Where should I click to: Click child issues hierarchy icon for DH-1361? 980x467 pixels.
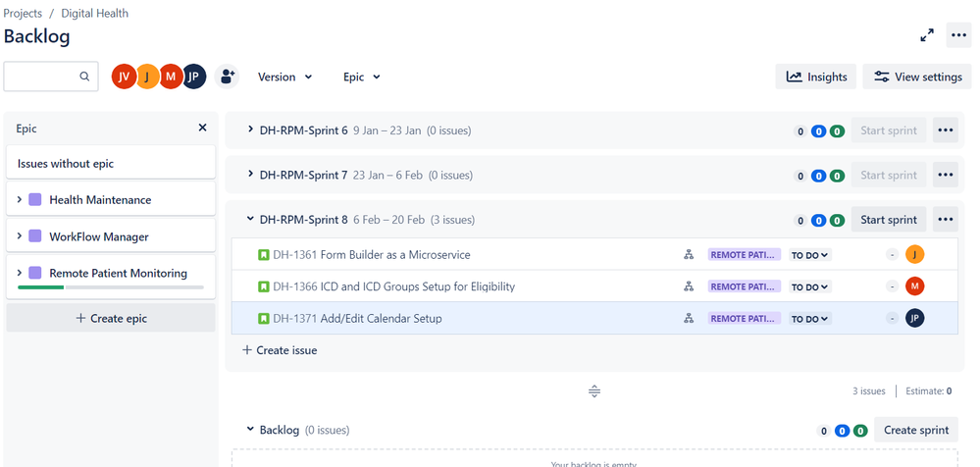tap(689, 254)
